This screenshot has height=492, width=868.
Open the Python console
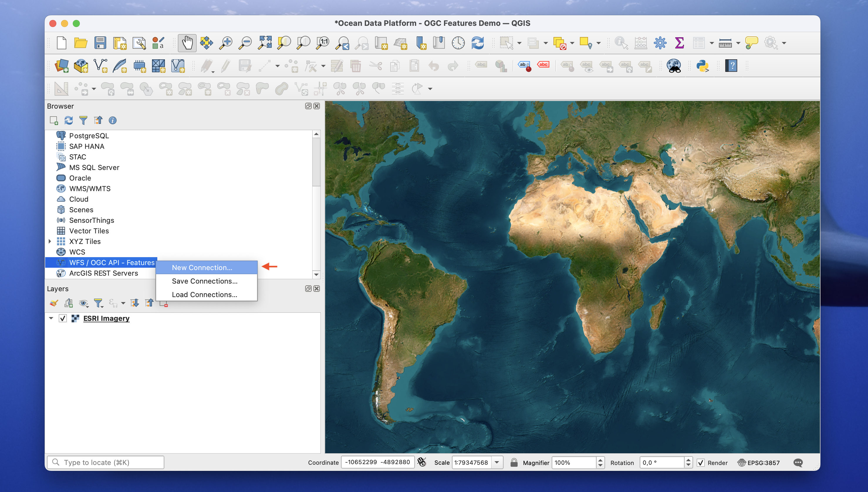coord(703,66)
